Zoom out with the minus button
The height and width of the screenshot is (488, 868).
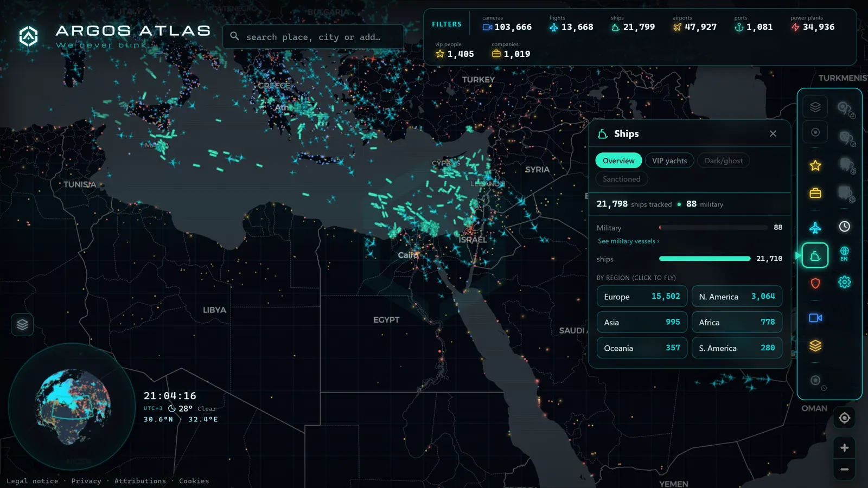pos(844,470)
